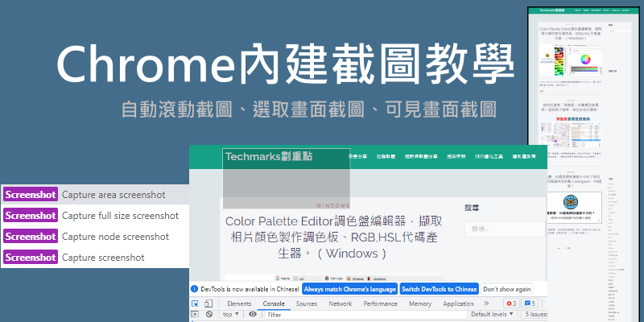Screen dimensions: 644x322
Task: Toggle the device toolbar icon
Action: click(208, 304)
